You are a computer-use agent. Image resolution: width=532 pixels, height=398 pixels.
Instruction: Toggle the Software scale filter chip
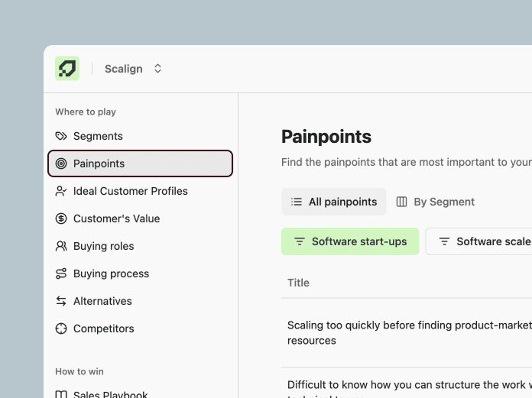tap(478, 241)
